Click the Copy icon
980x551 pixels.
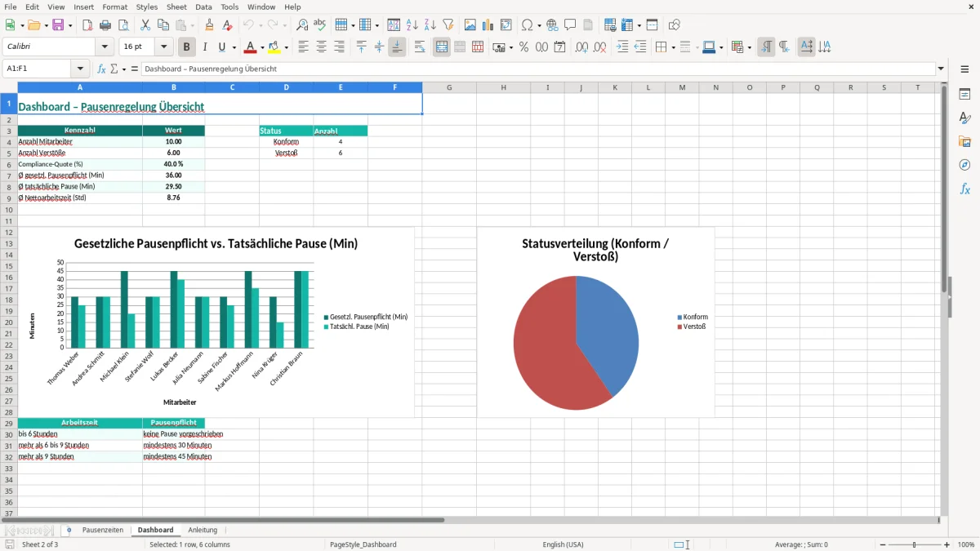163,25
